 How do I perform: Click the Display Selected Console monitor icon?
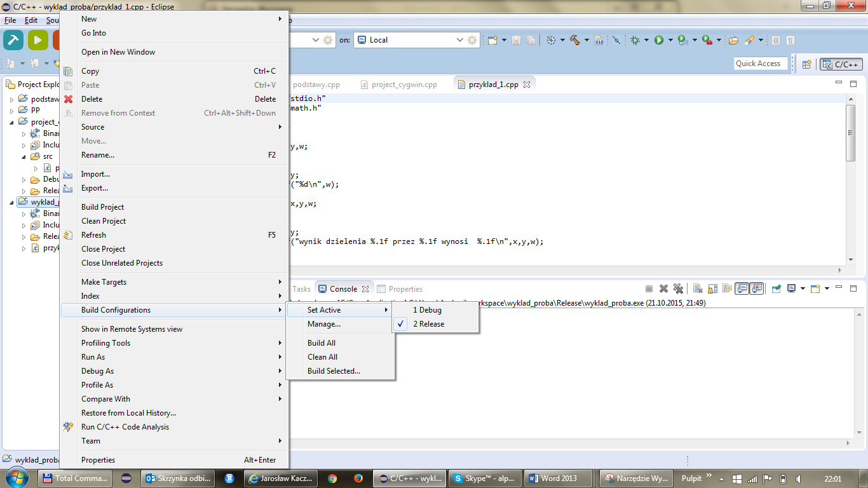click(791, 288)
